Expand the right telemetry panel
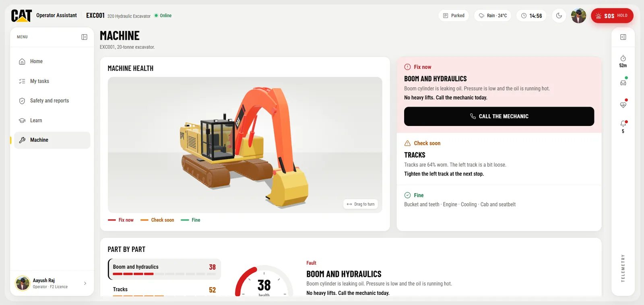 623,37
